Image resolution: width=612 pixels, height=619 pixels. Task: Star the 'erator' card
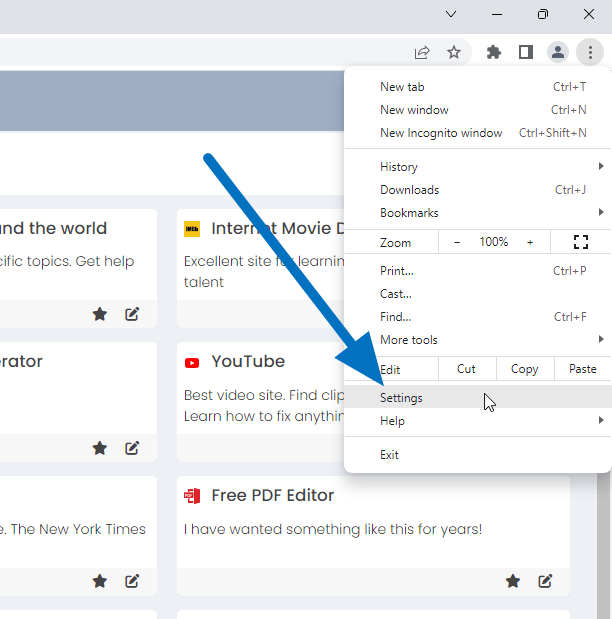(x=99, y=448)
